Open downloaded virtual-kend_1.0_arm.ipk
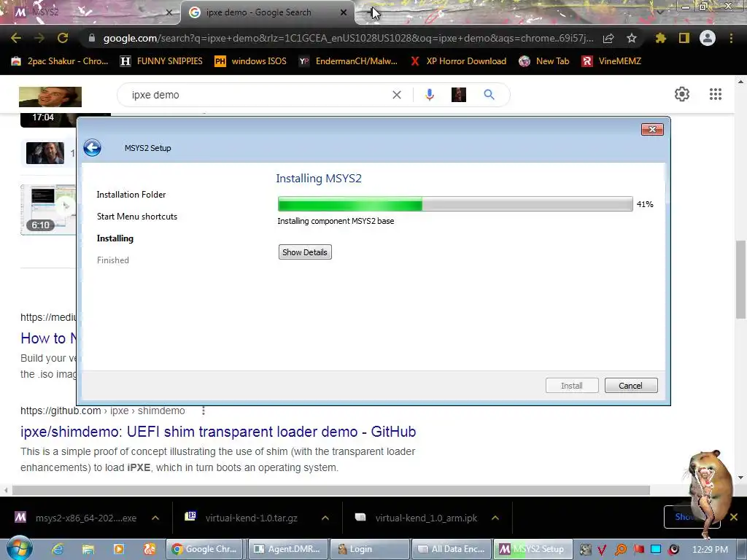747x560 pixels. 418,518
